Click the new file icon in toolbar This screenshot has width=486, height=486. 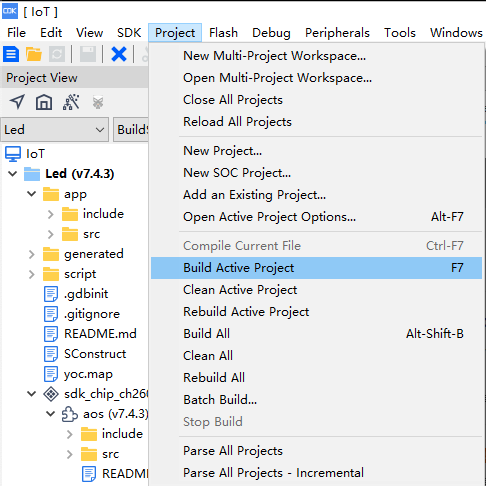point(11,54)
